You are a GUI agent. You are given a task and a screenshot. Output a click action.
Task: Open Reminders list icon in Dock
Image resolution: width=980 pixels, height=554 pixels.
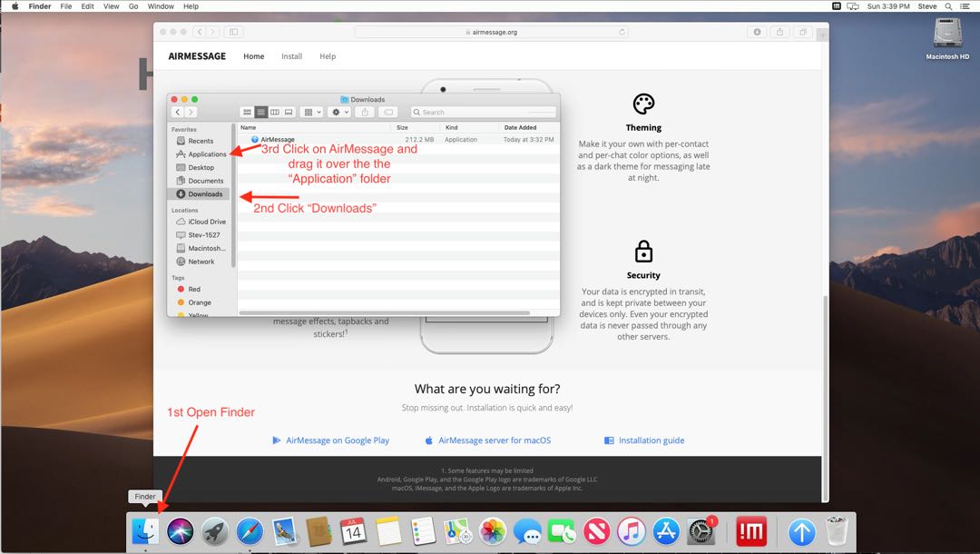point(423,531)
